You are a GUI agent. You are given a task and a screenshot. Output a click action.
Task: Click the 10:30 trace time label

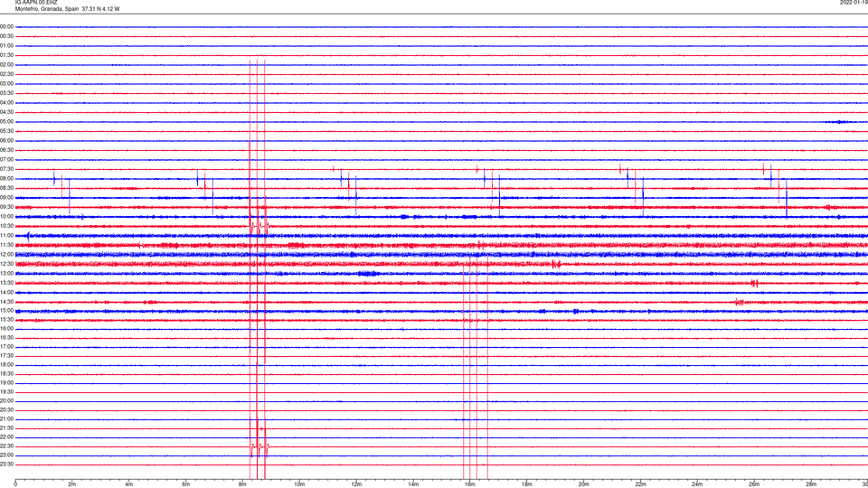coord(7,226)
